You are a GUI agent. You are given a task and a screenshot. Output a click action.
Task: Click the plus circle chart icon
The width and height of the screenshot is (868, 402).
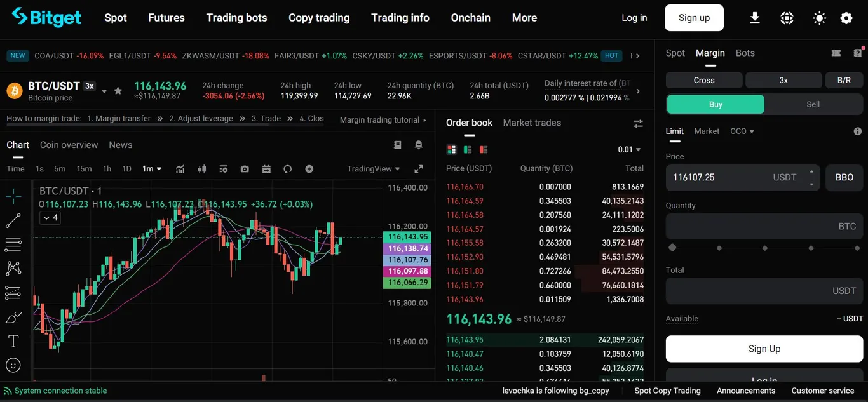[x=309, y=169]
